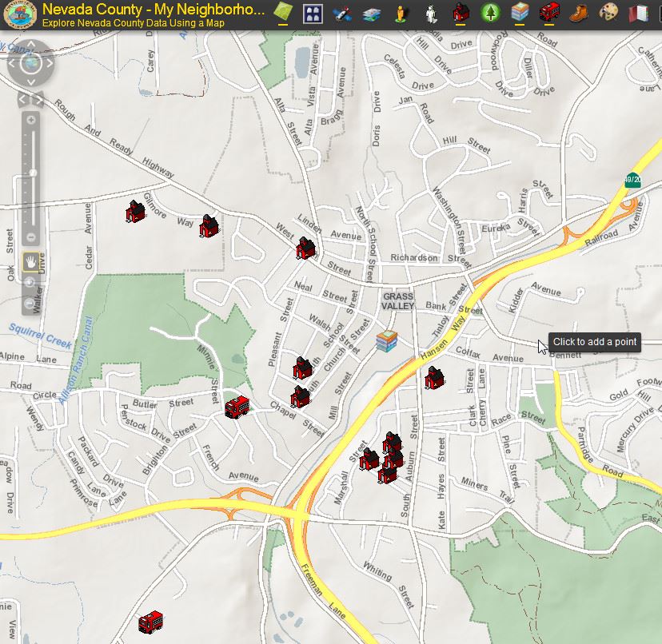Open the blue rooms/people icon in the toolbar
662x644 pixels.
(x=312, y=11)
